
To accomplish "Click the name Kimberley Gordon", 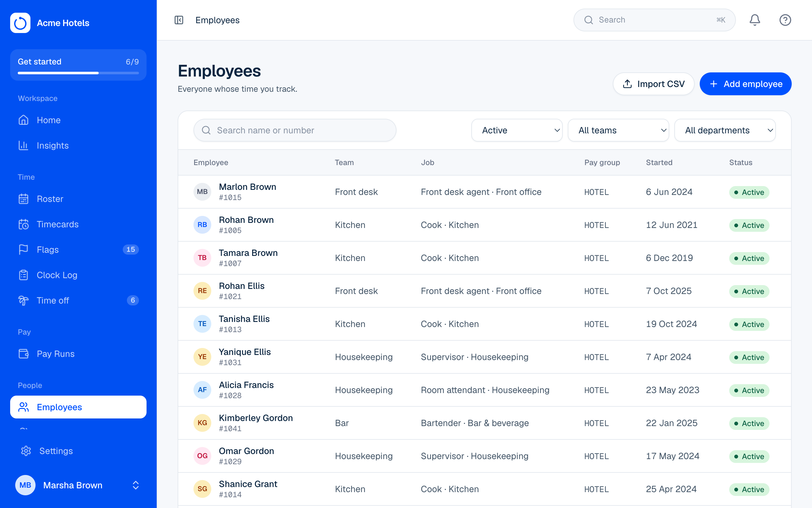I will [256, 418].
